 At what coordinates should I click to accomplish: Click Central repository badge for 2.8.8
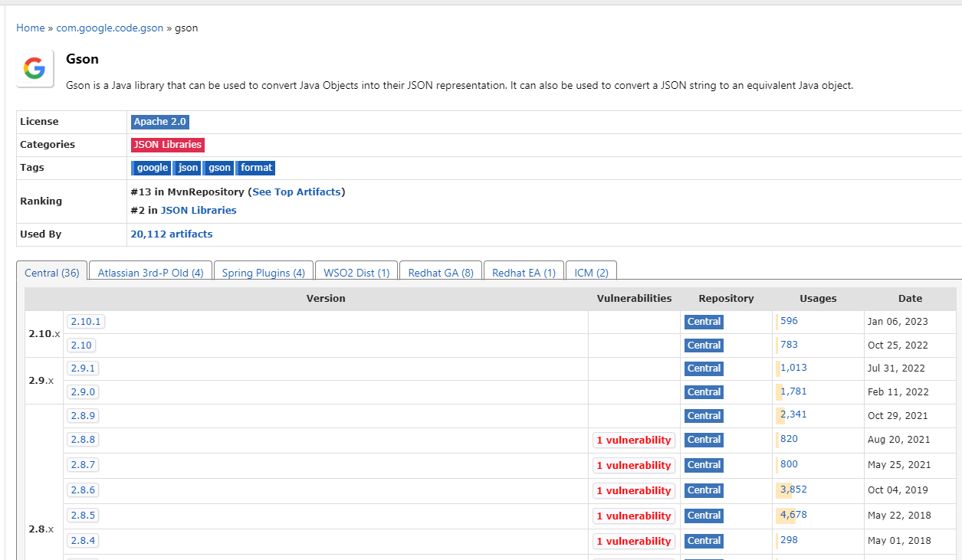click(x=704, y=440)
